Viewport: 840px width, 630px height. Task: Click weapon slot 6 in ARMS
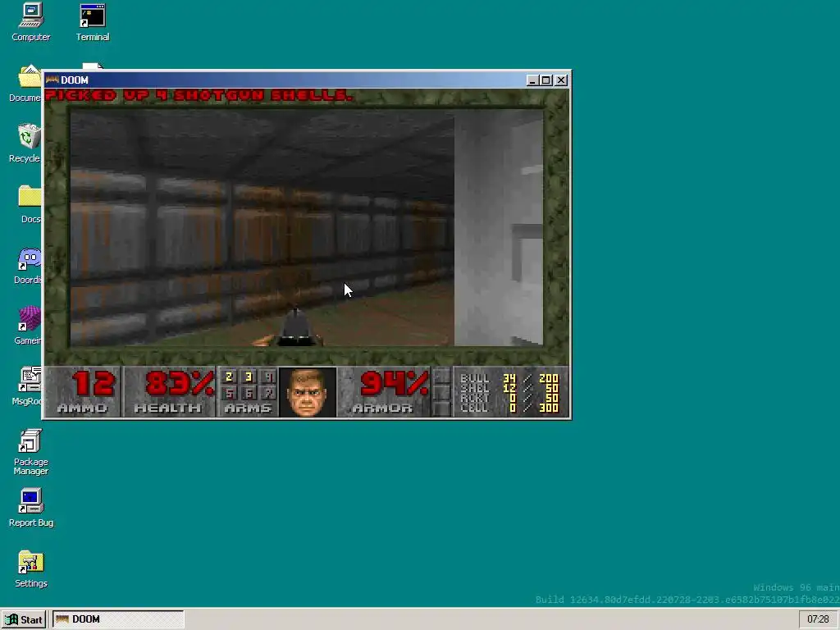pyautogui.click(x=249, y=393)
